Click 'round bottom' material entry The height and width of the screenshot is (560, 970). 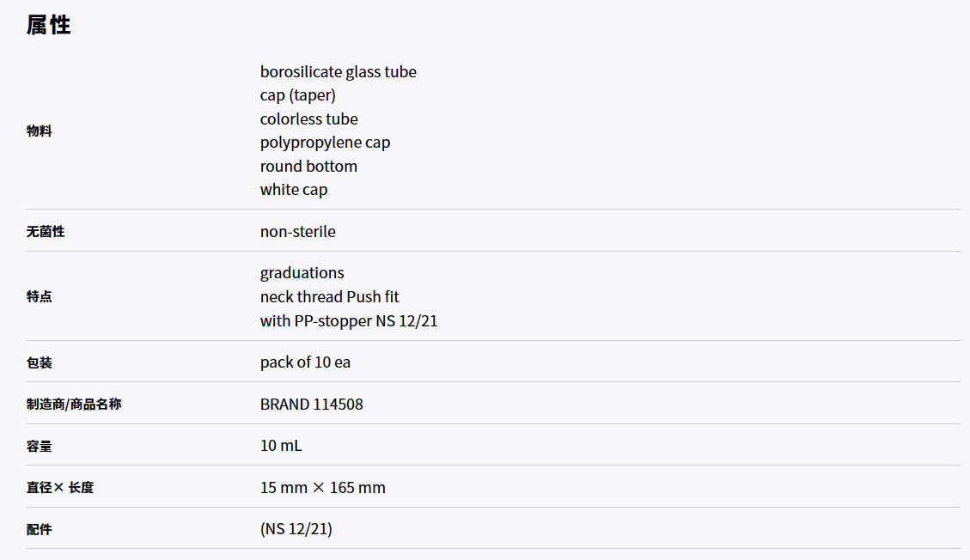308,167
